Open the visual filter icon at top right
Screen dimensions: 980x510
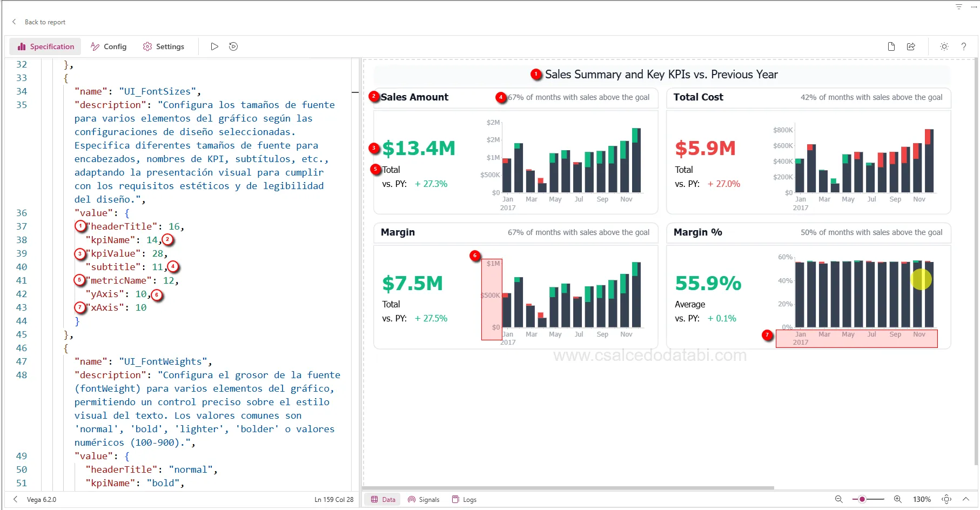(x=959, y=7)
